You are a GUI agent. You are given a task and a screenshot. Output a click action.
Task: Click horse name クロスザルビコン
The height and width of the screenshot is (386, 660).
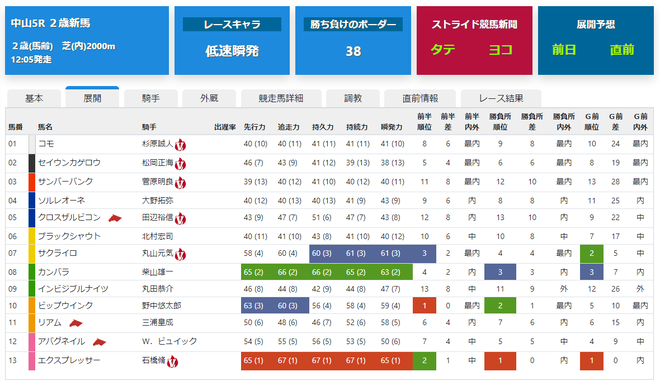[69, 217]
